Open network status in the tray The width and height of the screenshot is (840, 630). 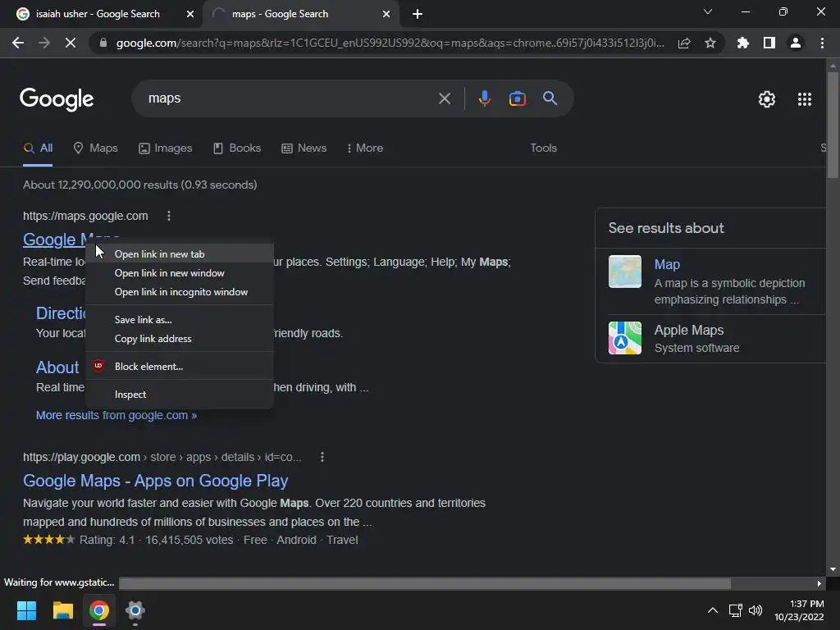pos(736,610)
